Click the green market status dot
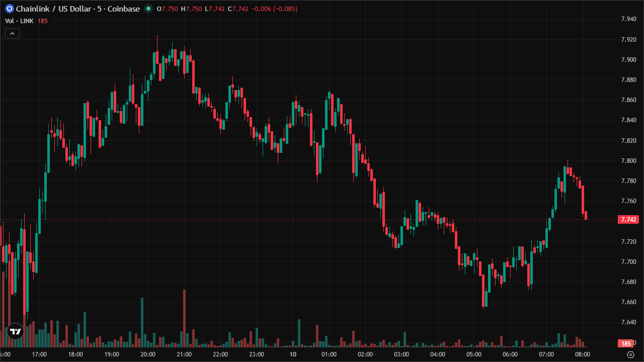The image size is (644, 362). [148, 9]
